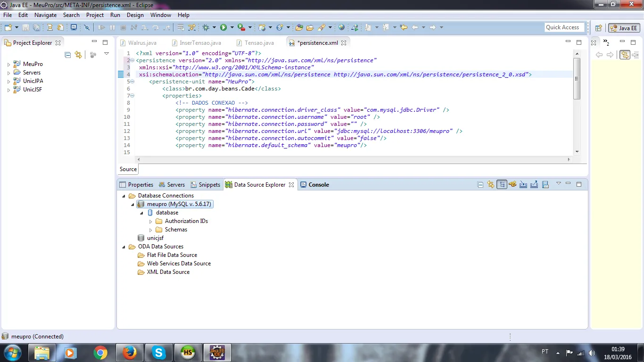Click the editor vertical scrollbar thumb
The height and width of the screenshot is (362, 644).
pyautogui.click(x=577, y=79)
